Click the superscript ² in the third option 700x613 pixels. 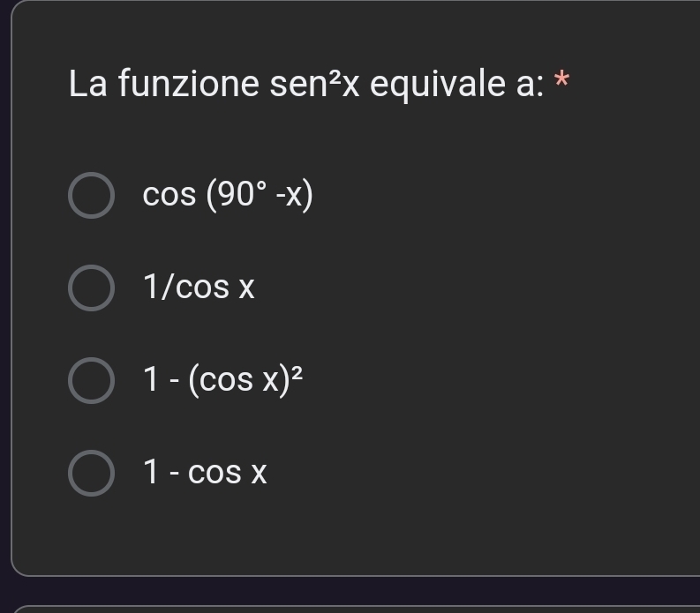point(297,372)
